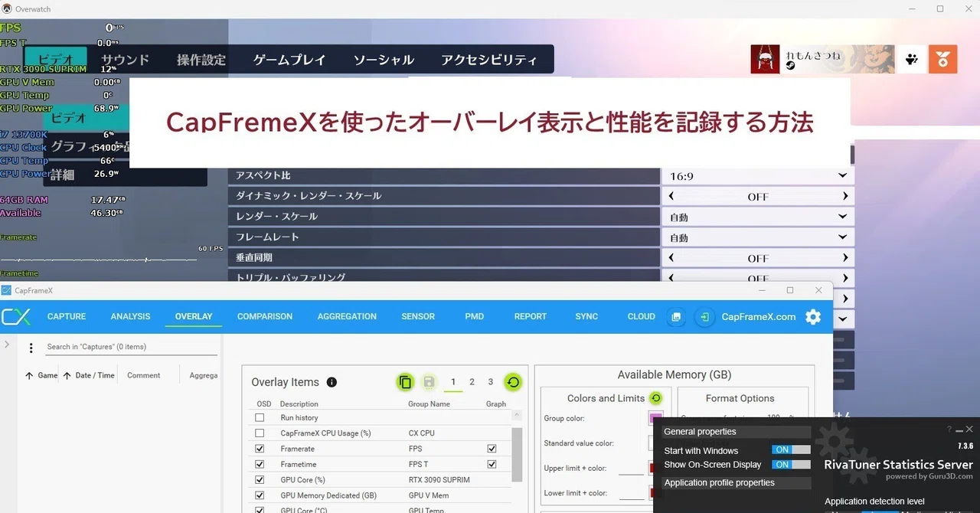Open REPORT tab in CapFrameX

[x=531, y=317]
